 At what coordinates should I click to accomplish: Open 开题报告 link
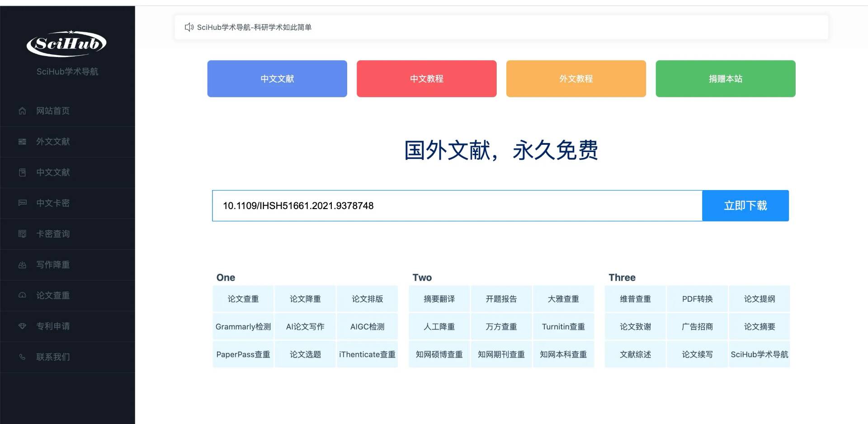pyautogui.click(x=501, y=299)
